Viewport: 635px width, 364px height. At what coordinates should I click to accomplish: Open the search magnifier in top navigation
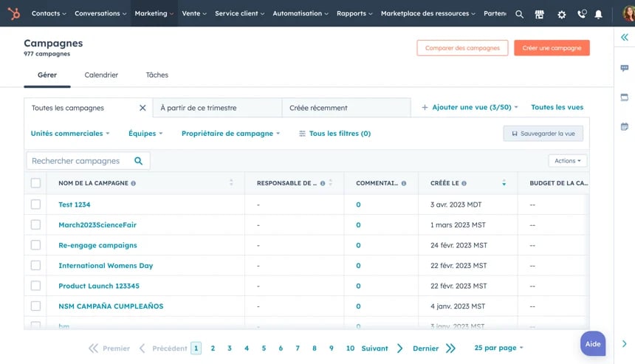click(x=520, y=14)
